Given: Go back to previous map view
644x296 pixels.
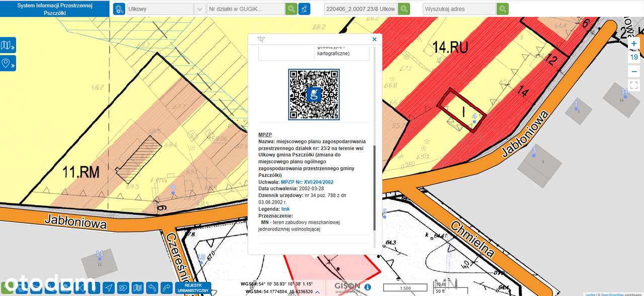Looking at the screenshot, I should pos(152,288).
